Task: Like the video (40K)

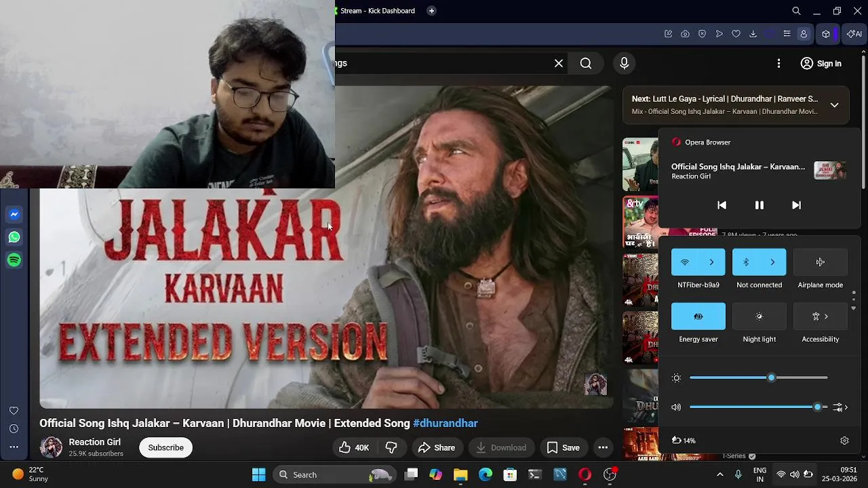Action: pos(354,447)
